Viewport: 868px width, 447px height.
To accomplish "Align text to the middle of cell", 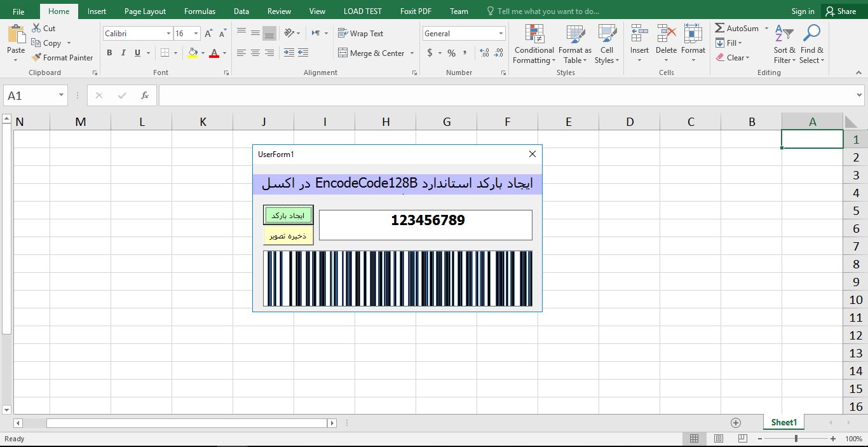I will click(255, 33).
